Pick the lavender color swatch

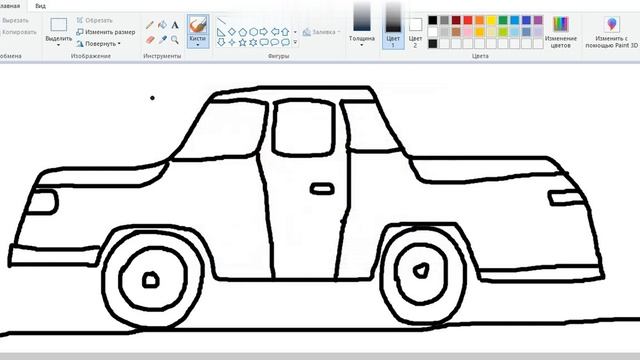click(538, 32)
